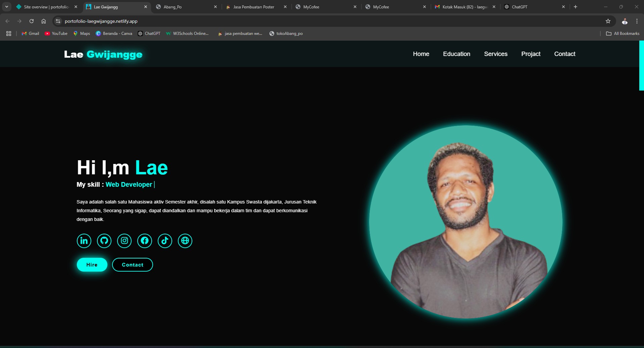
Task: Click the Instagram social icon
Action: (x=124, y=241)
